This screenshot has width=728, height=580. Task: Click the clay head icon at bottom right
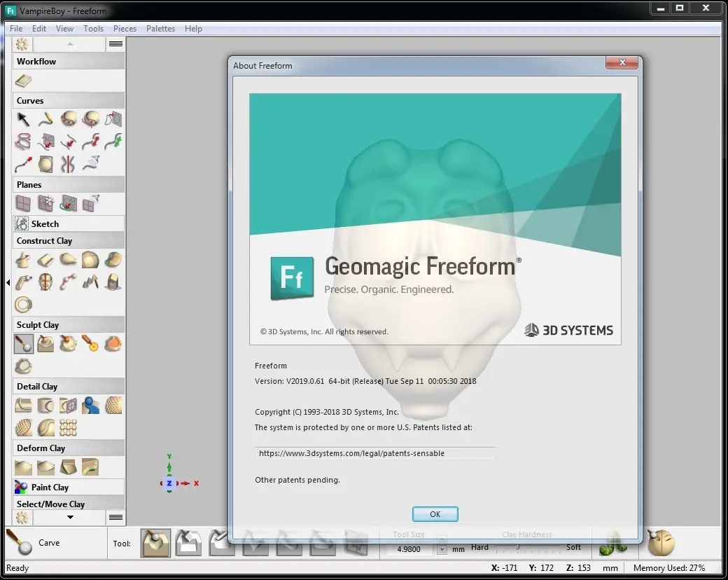point(661,543)
